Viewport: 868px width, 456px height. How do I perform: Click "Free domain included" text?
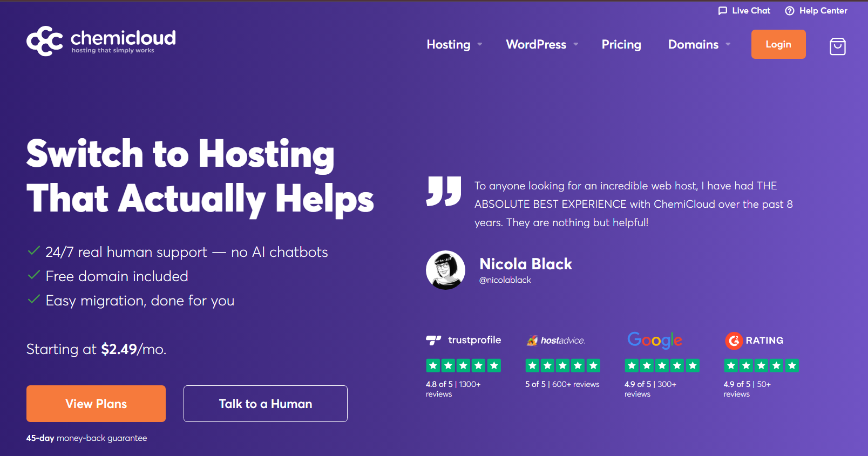click(x=117, y=276)
